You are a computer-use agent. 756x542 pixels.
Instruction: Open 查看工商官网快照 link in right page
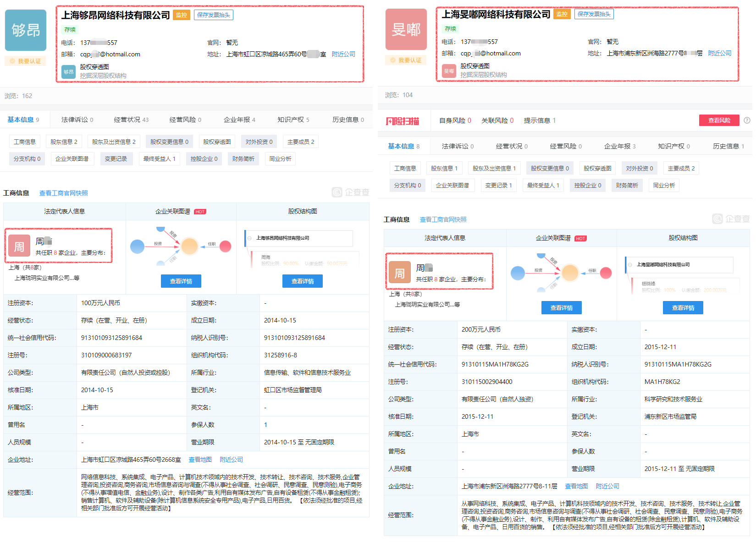pos(443,219)
